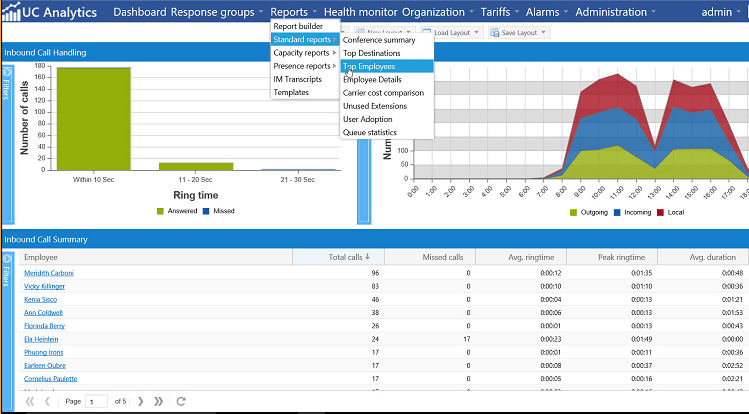Open Earleen Oubre employee link
Screen dimensions: 749x414
[x=45, y=365]
